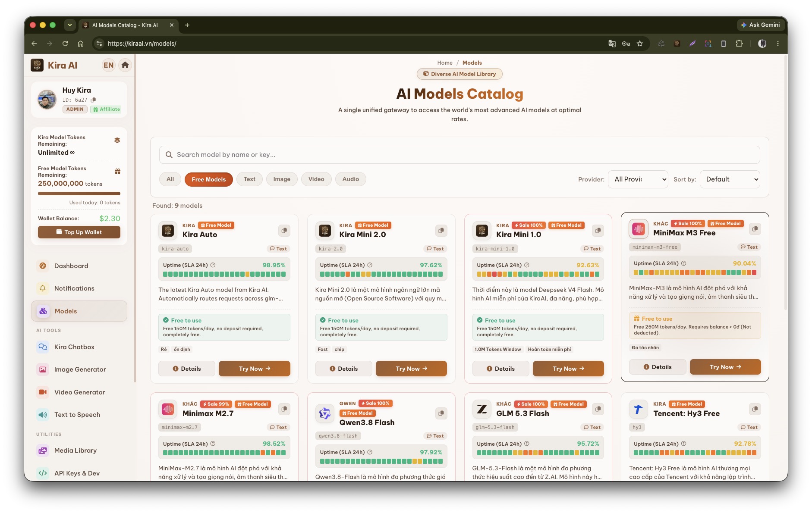
Task: Copy the Kira Auto model key
Action: [x=284, y=231]
